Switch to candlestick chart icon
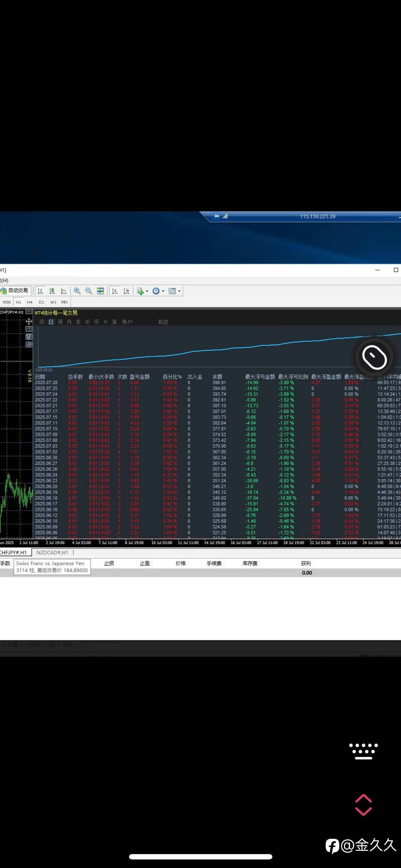 pyautogui.click(x=52, y=291)
